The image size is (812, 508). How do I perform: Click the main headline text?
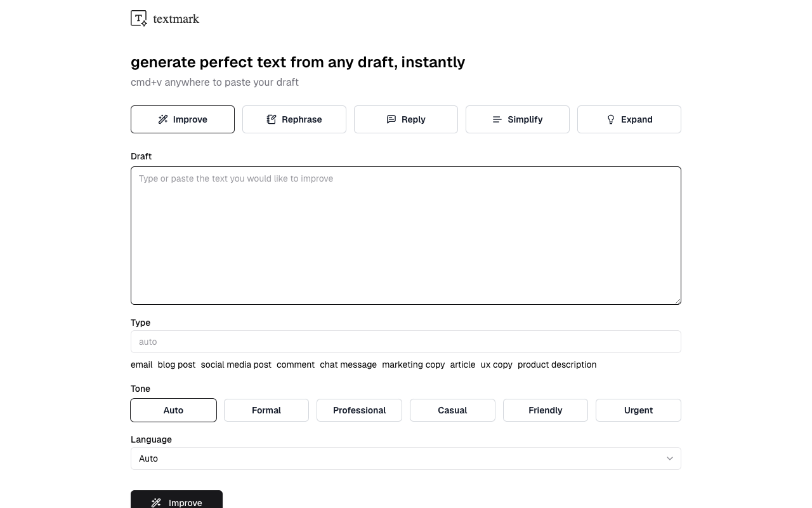(x=298, y=62)
